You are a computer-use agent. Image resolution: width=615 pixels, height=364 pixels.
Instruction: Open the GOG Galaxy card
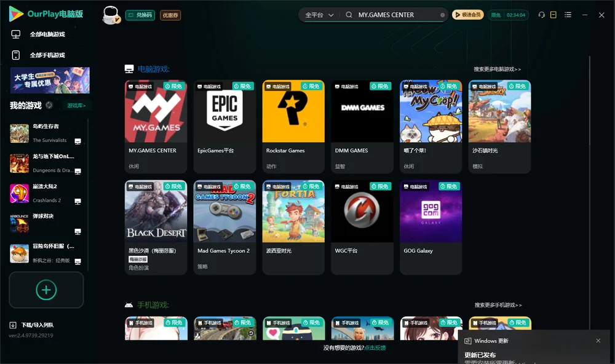click(x=430, y=228)
